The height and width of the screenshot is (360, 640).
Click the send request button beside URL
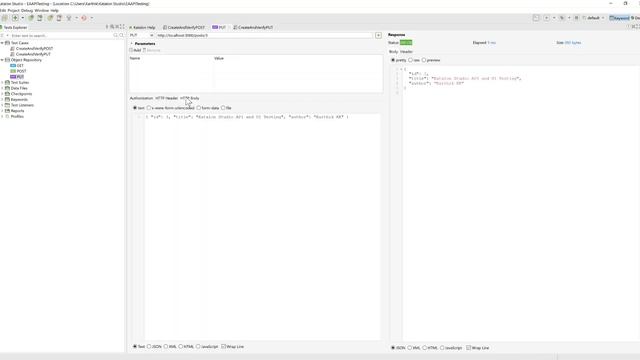[x=378, y=36]
